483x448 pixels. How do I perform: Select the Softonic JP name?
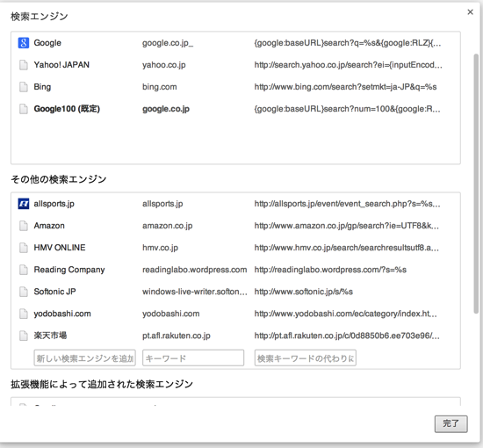[54, 292]
